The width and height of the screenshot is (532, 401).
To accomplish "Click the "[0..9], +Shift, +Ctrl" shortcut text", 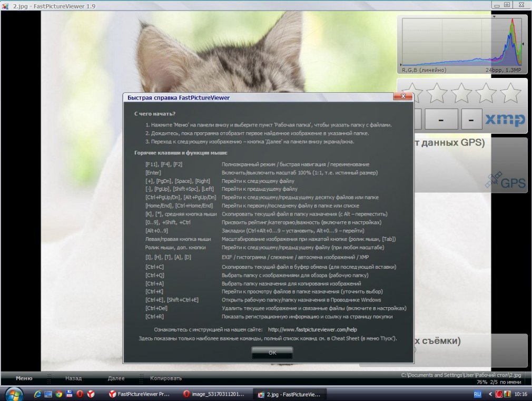I will pos(168,222).
